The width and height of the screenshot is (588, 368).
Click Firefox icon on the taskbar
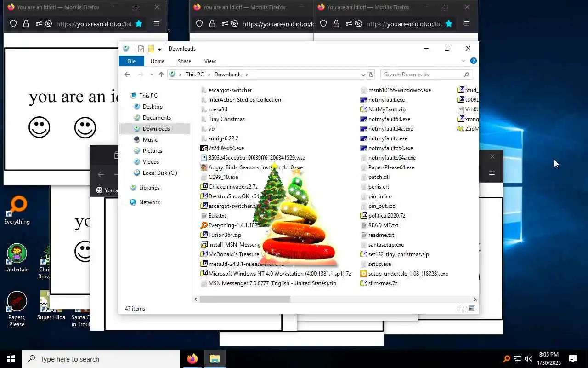192,359
